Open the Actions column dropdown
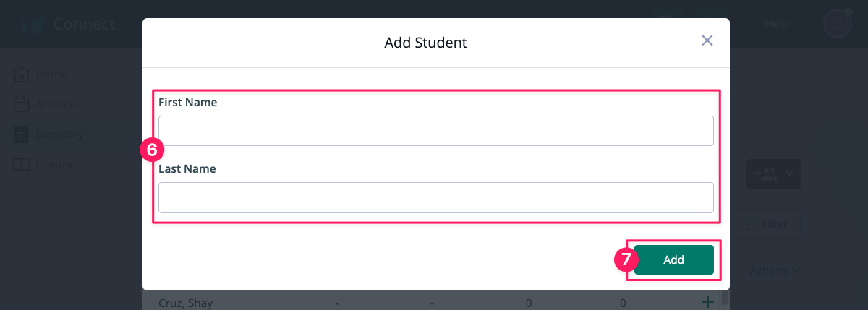868x310 pixels. 775,270
